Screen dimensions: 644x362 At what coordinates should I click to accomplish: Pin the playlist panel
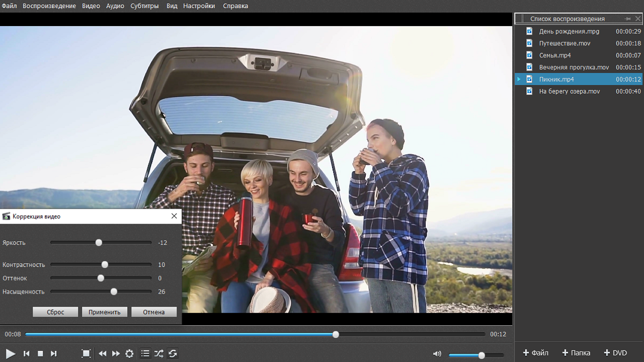tap(627, 19)
